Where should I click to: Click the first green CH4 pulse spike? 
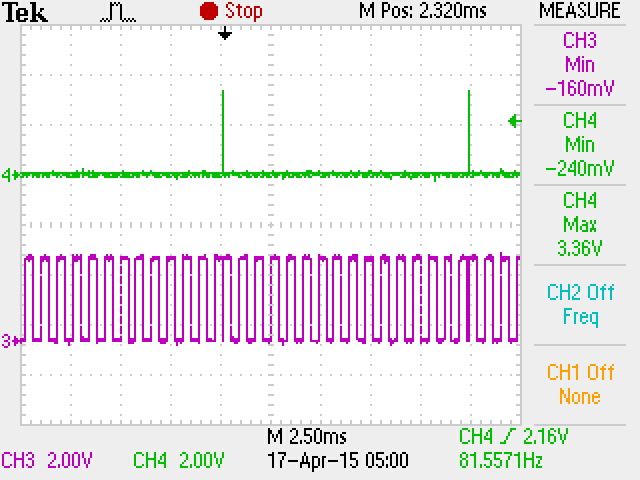click(x=223, y=132)
